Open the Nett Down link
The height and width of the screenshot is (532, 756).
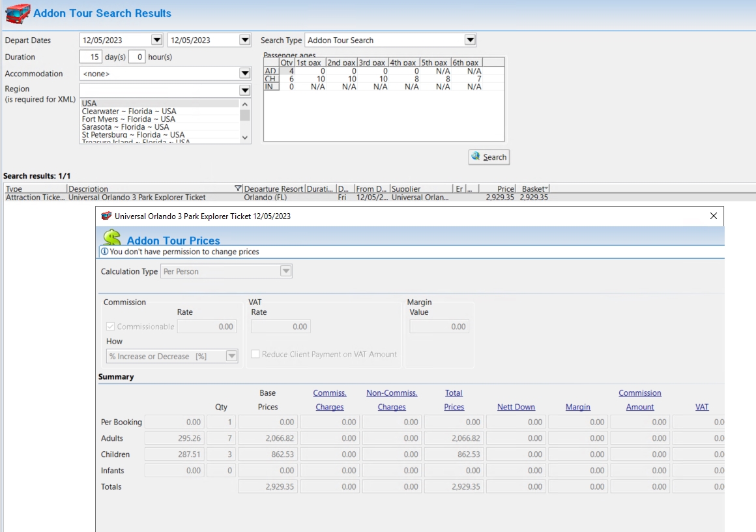point(516,407)
